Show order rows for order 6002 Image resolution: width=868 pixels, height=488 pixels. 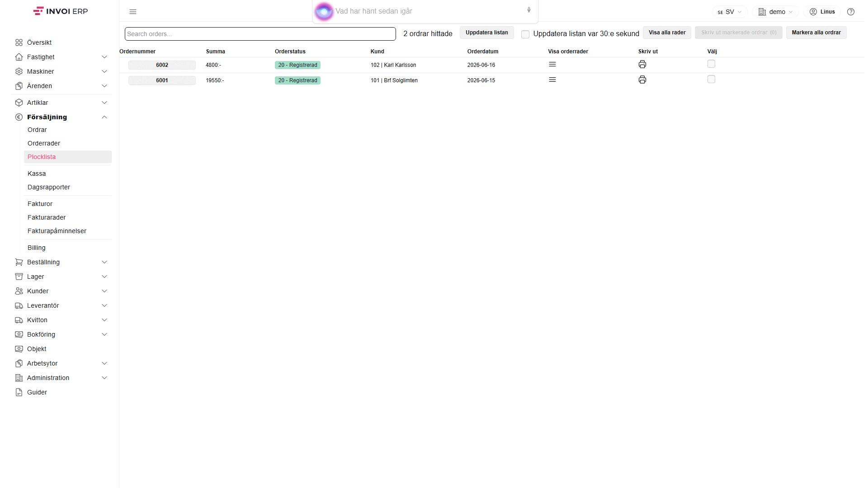click(552, 65)
